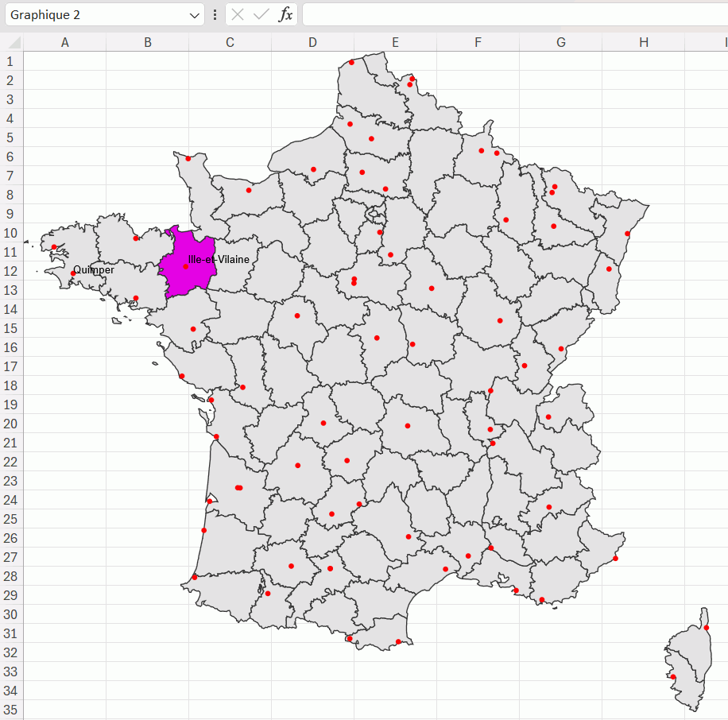Select row 24 header

pyautogui.click(x=11, y=500)
